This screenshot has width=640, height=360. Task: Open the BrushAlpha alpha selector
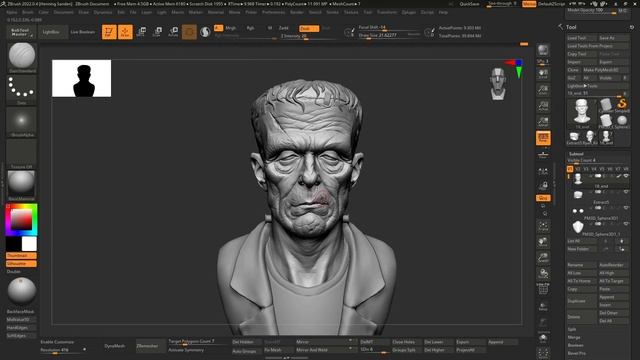click(22, 122)
